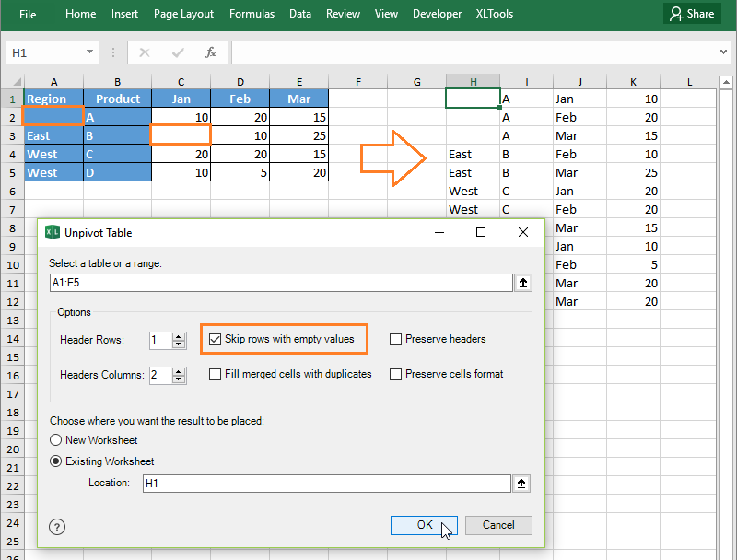Open help via the question mark icon
This screenshot has width=737, height=560.
56,526
